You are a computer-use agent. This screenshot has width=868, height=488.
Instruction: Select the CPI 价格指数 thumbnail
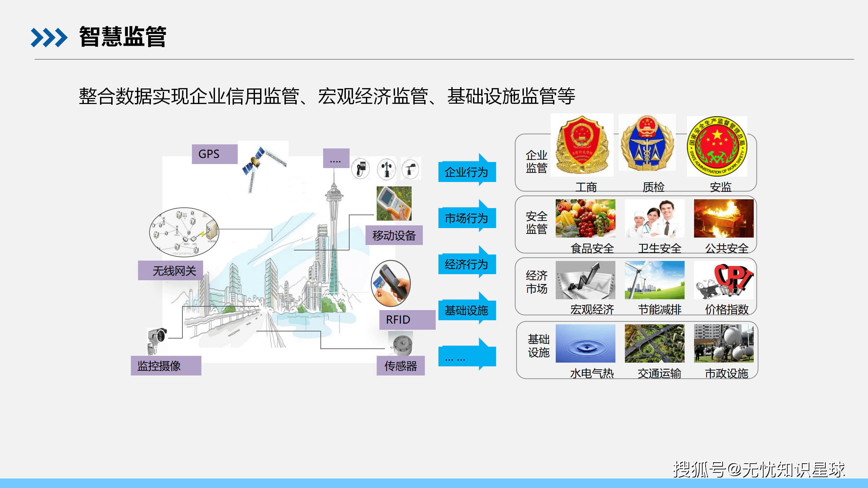(724, 280)
